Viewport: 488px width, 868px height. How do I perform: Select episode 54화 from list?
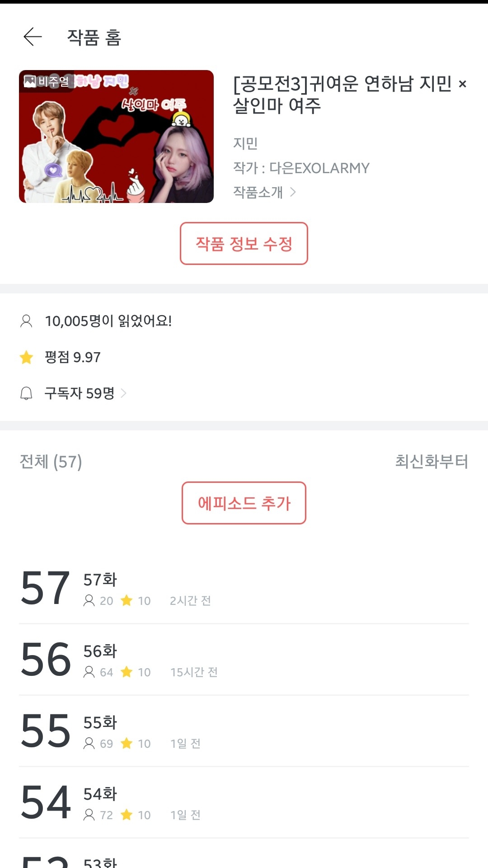(x=100, y=794)
